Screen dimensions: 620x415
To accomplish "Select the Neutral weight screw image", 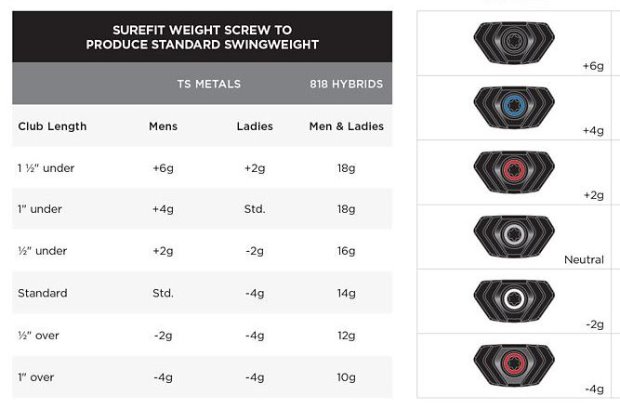I will click(x=513, y=236).
